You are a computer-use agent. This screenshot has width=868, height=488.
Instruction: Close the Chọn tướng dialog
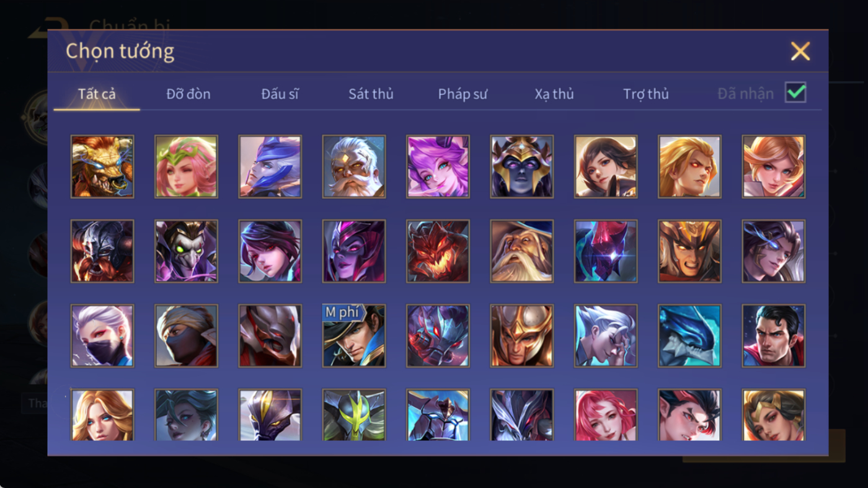tap(800, 51)
